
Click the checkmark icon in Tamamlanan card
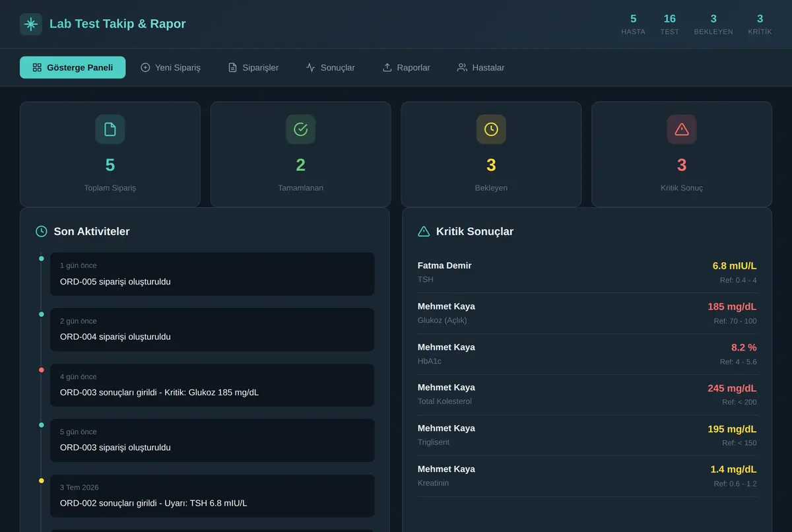click(300, 129)
